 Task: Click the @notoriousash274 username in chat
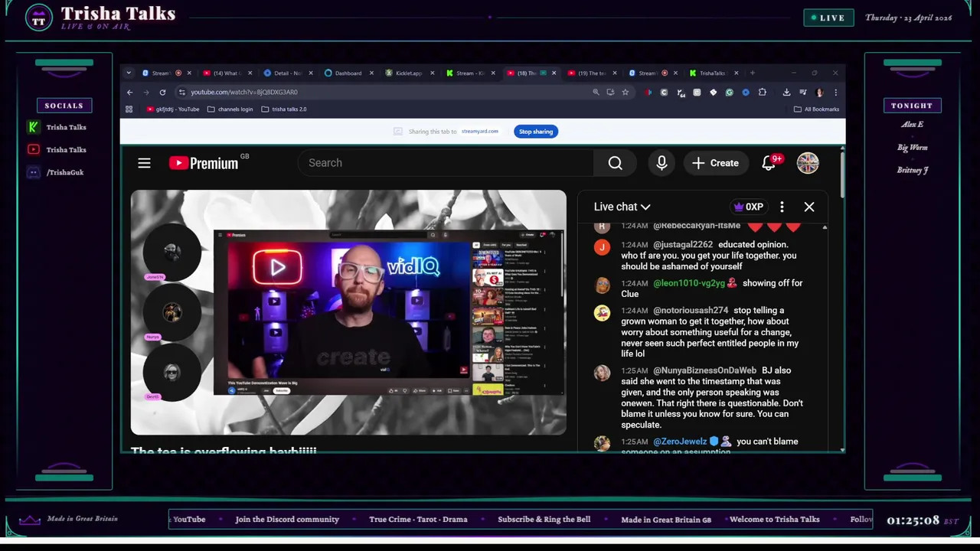tap(691, 311)
